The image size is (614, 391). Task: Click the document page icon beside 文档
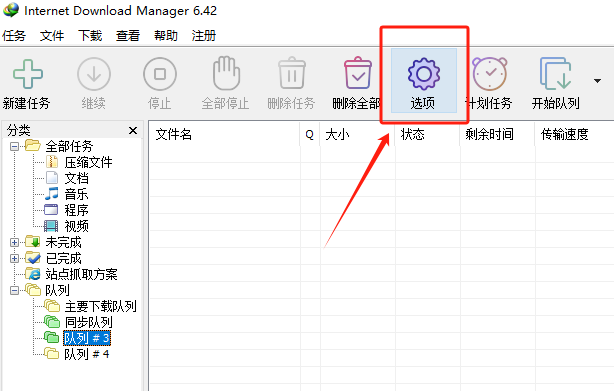[x=52, y=178]
